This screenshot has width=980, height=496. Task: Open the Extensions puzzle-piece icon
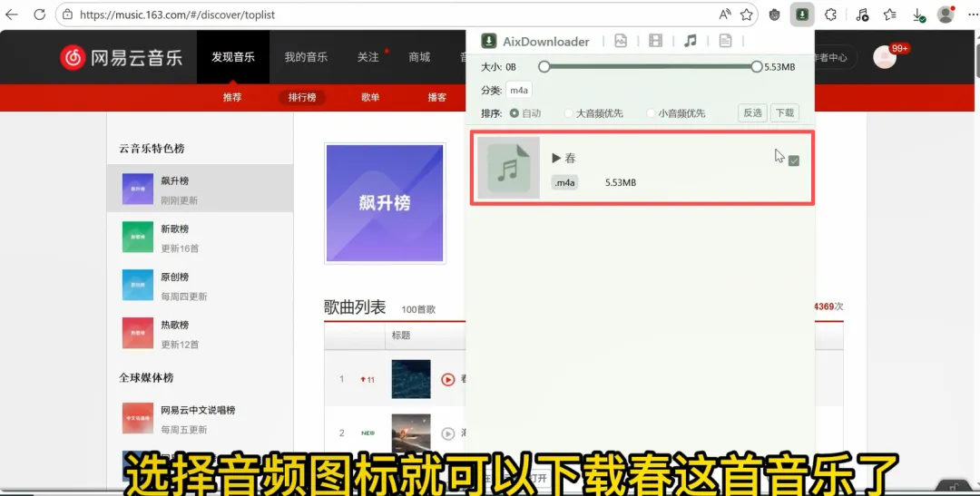coord(830,15)
